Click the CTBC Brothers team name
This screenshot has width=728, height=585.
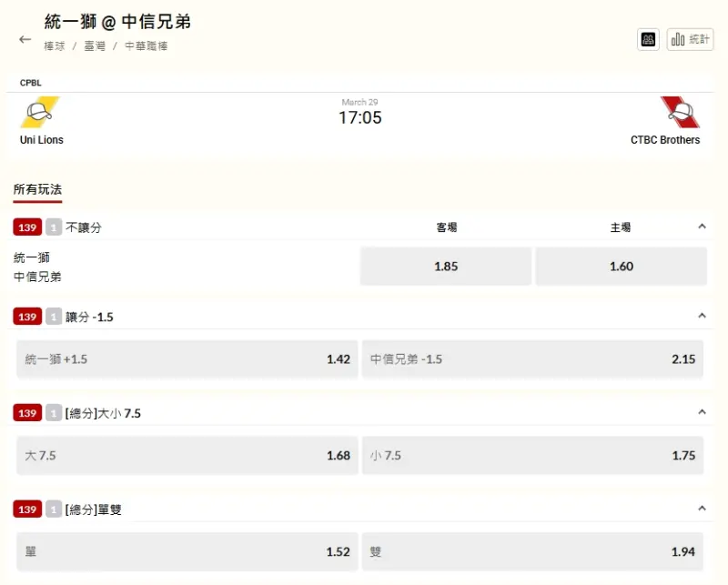click(x=665, y=140)
